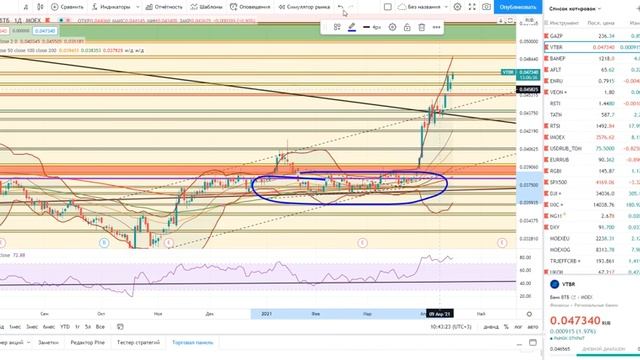640x360 pixels.
Task: Select IMOEX in the watchlist
Action: click(x=592, y=138)
